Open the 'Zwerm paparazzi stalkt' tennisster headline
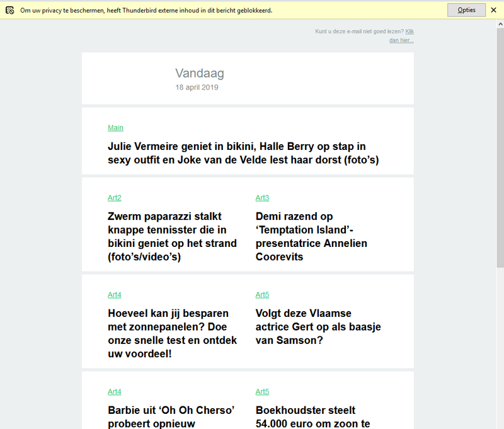Screen dimensions: 504x429 coord(172,236)
